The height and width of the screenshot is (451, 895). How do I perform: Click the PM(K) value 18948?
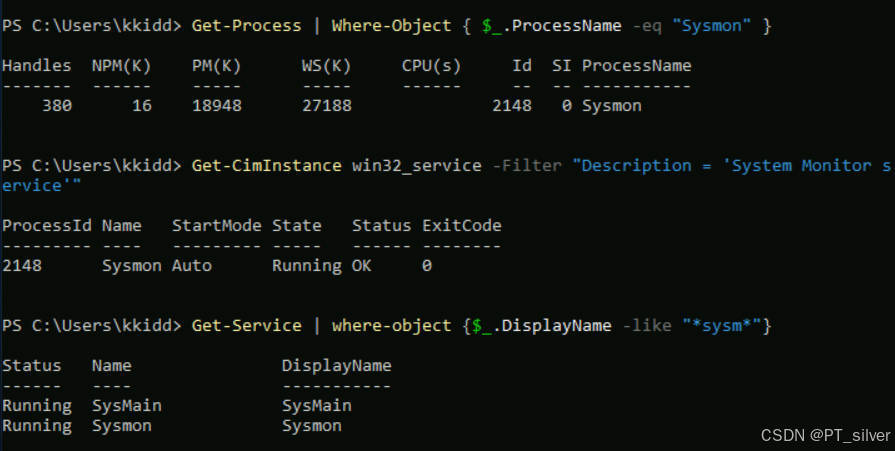[216, 106]
